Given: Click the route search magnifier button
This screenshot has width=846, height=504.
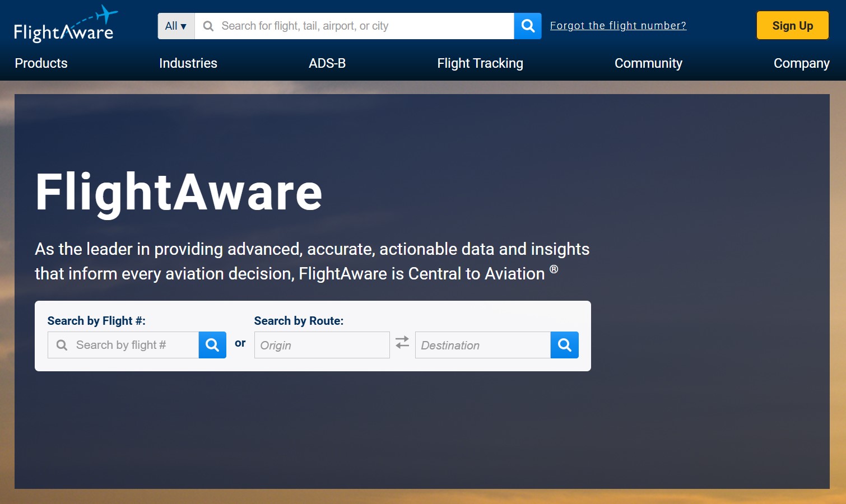Looking at the screenshot, I should pos(565,345).
